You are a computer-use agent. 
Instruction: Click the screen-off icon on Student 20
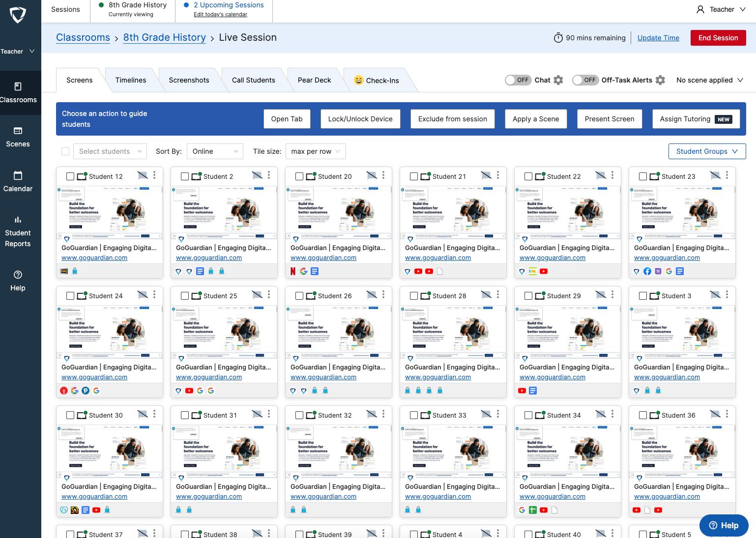pyautogui.click(x=372, y=175)
